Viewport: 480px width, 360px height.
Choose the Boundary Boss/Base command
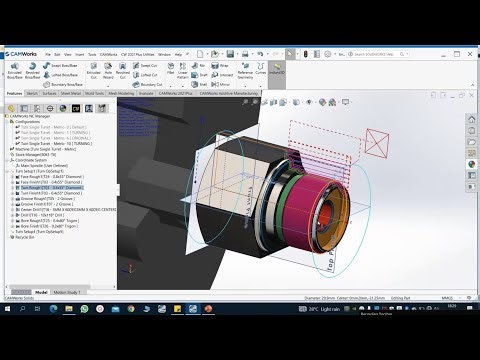coord(63,85)
